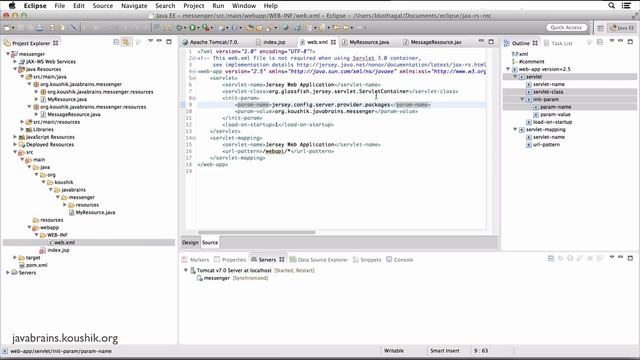Open macOS Spotlight search

click(611, 5)
